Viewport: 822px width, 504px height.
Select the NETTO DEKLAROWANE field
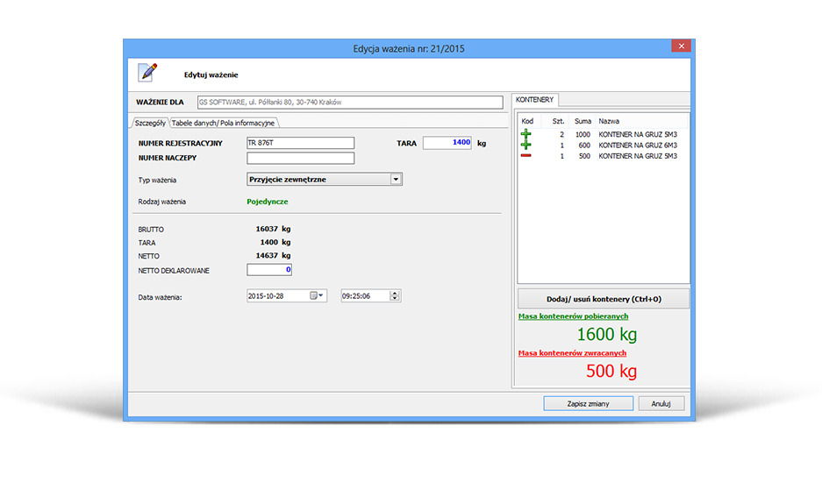point(269,270)
